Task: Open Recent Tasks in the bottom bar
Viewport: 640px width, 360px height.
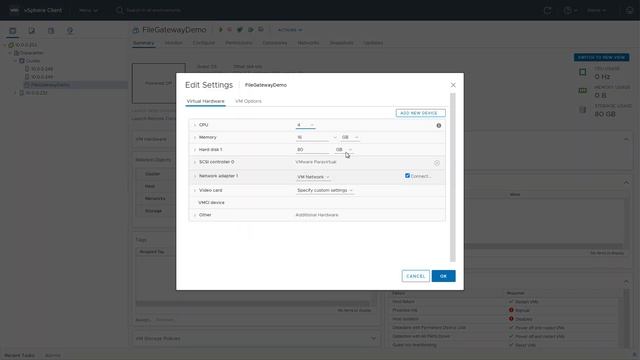Action: [20, 356]
